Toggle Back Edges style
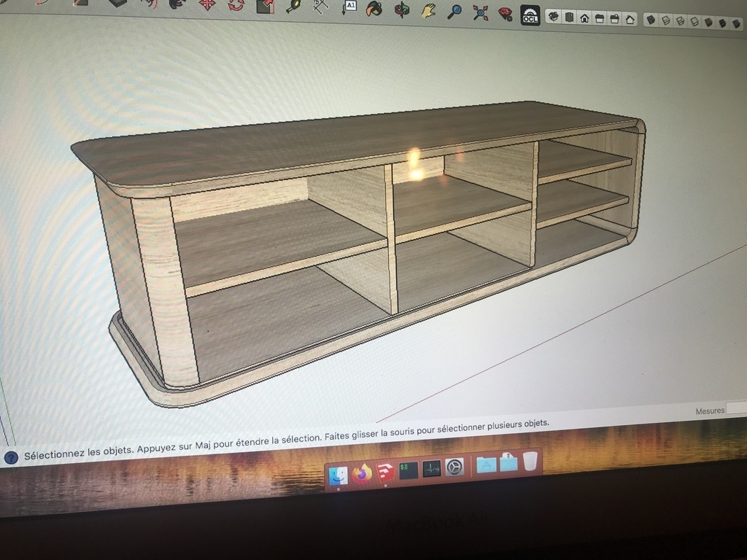This screenshot has width=747, height=560. point(666,20)
